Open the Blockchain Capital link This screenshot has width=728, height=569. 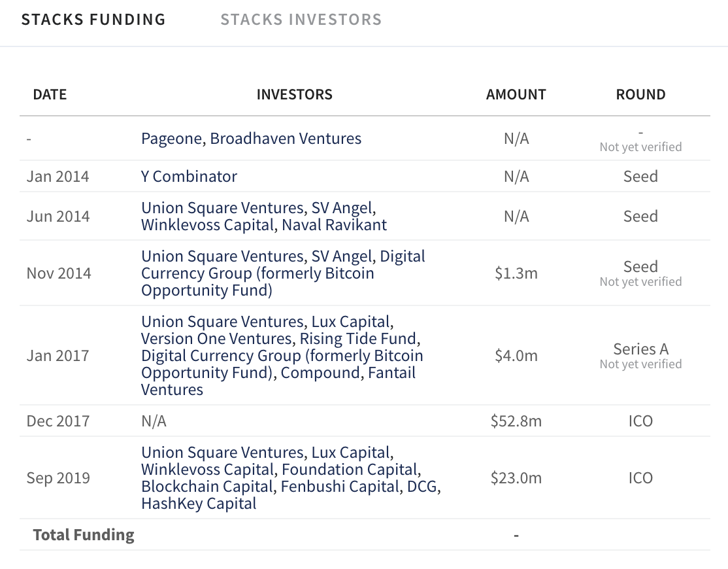(x=207, y=487)
